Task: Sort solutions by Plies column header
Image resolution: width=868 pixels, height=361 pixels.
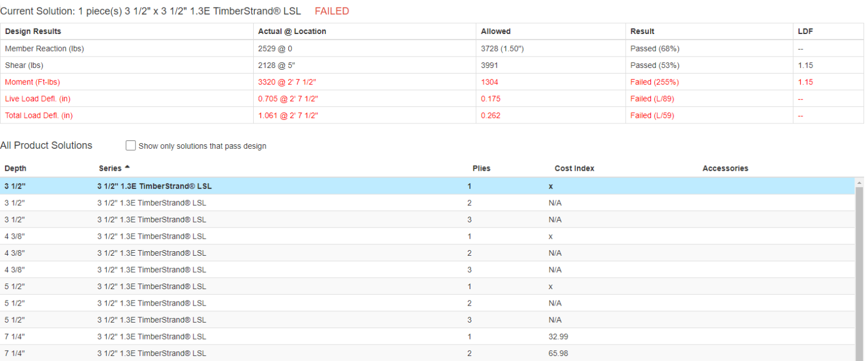Action: pyautogui.click(x=481, y=169)
